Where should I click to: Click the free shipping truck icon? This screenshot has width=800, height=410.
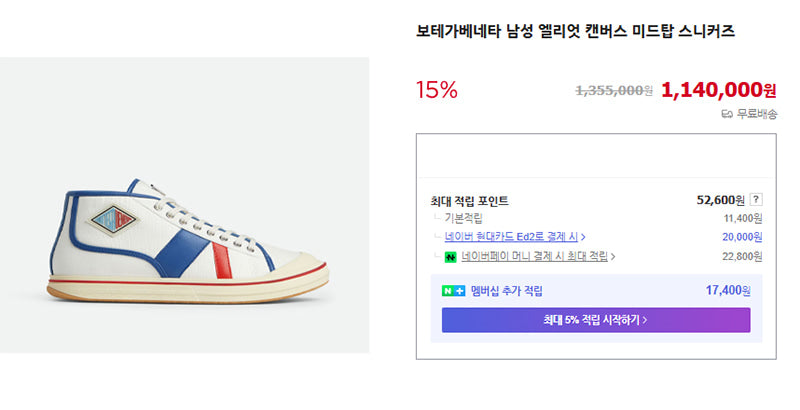(727, 114)
